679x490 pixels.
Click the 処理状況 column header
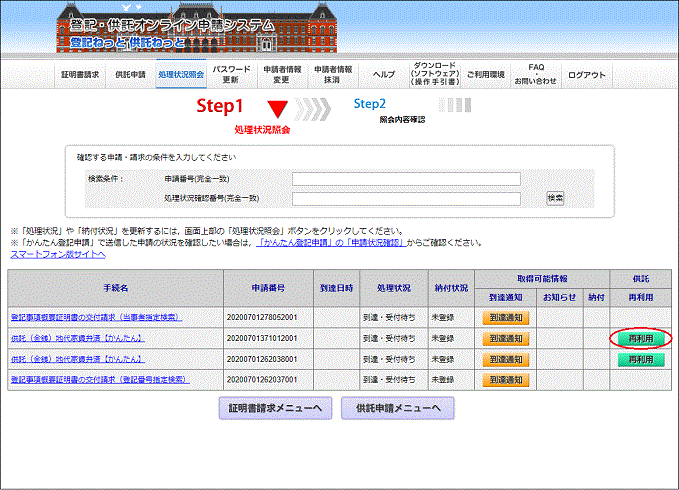(x=394, y=288)
